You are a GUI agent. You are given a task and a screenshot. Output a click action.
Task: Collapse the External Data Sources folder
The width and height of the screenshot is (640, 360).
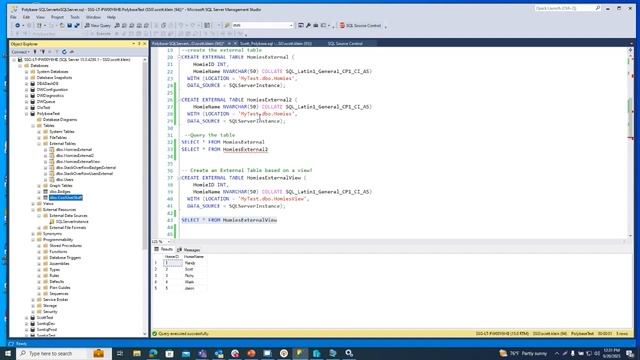click(x=40, y=216)
